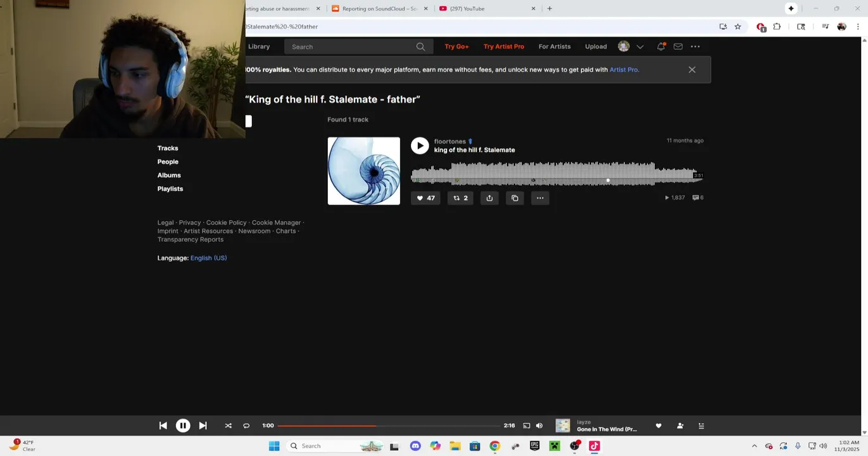Change the language from English (US)
868x456 pixels.
point(208,258)
